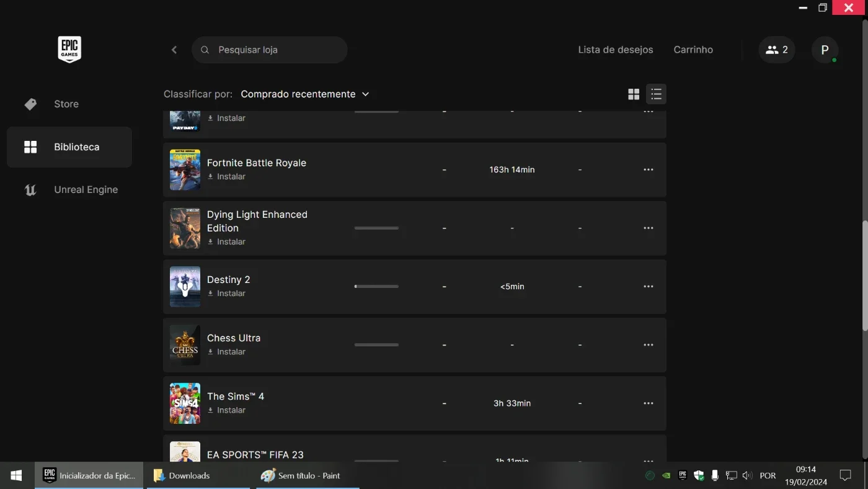The width and height of the screenshot is (868, 489).
Task: Open three-dot menu for The Sims 4
Action: 649,403
